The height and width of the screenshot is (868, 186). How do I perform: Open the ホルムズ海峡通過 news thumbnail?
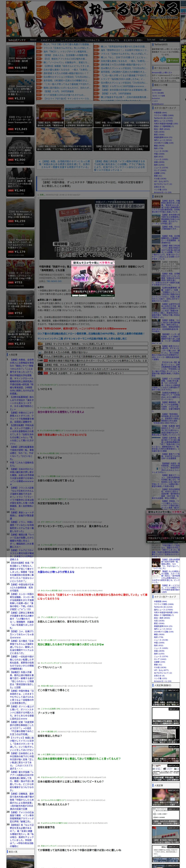(x=107, y=116)
